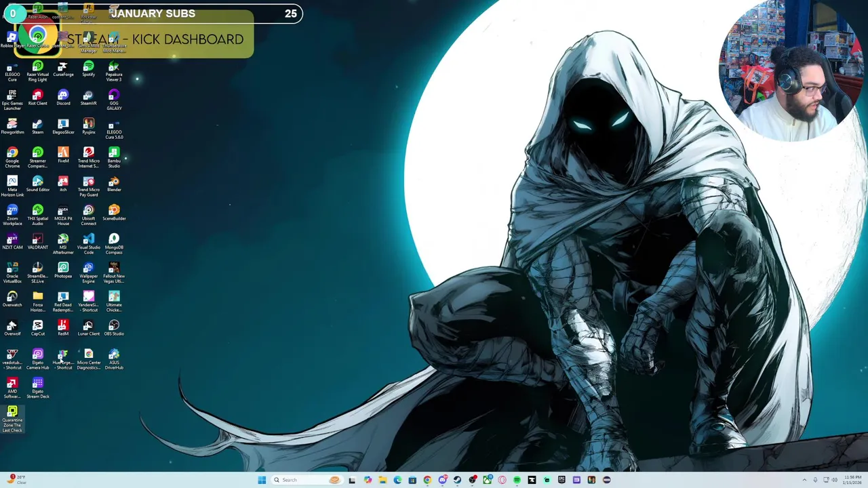Viewport: 868px width, 488px height.
Task: Select the FiveM desktop icon
Action: (63, 155)
